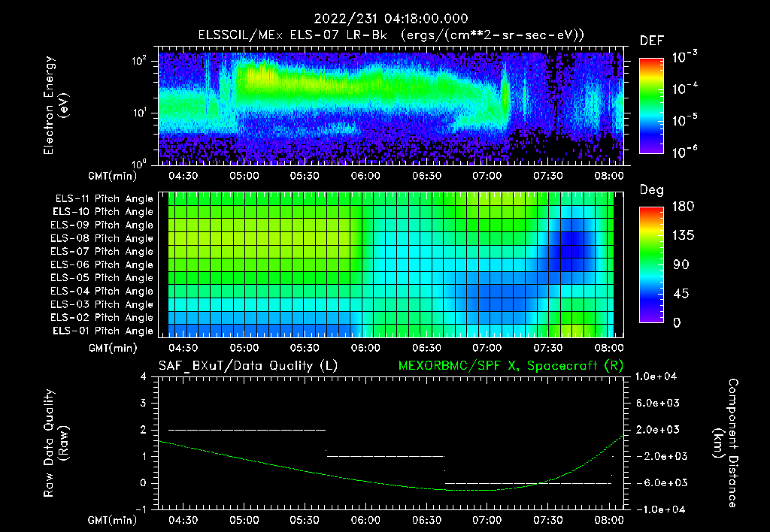Viewport: 770px width, 532px height.
Task: Select the Electron Energy (eV) axis label
Action: (x=56, y=105)
